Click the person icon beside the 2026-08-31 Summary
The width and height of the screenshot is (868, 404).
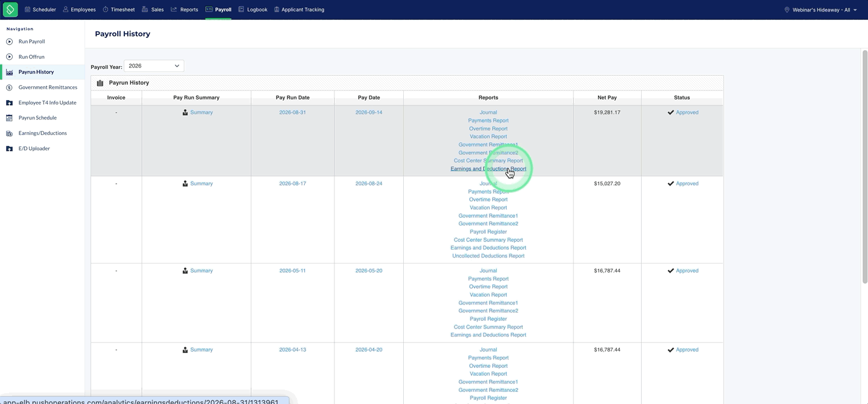185,113
